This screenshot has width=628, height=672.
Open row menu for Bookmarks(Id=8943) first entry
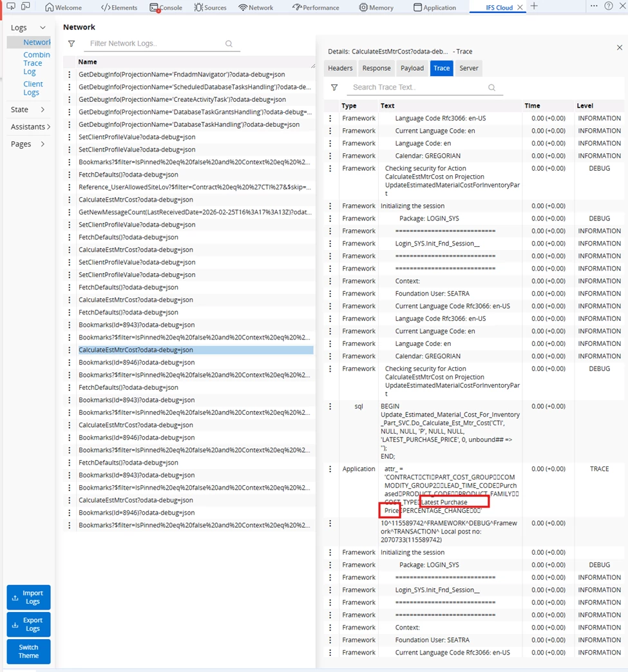coord(70,325)
